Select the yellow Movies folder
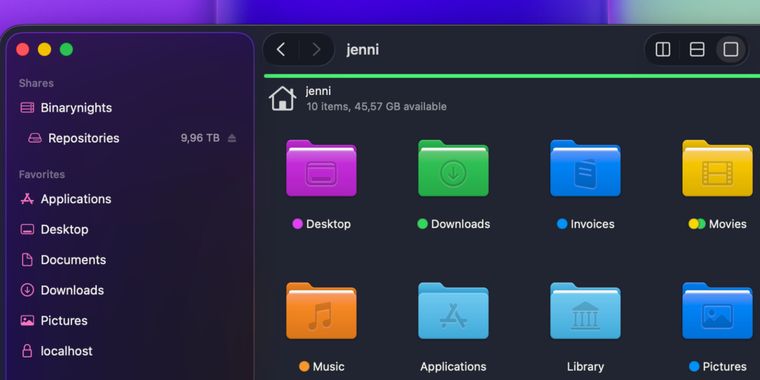This screenshot has width=760, height=380. [x=717, y=168]
